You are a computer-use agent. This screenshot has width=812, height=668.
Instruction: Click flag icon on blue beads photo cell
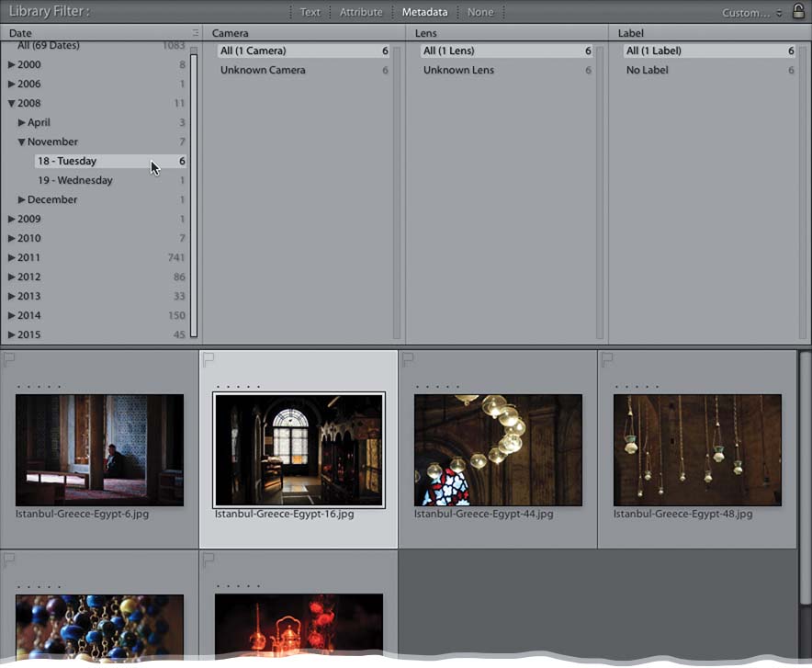(x=10, y=559)
